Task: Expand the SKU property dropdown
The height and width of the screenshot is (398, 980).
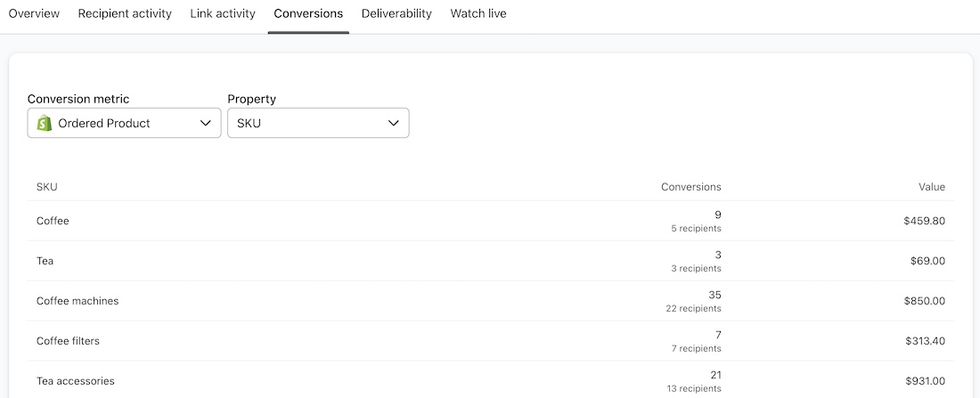Action: click(318, 124)
